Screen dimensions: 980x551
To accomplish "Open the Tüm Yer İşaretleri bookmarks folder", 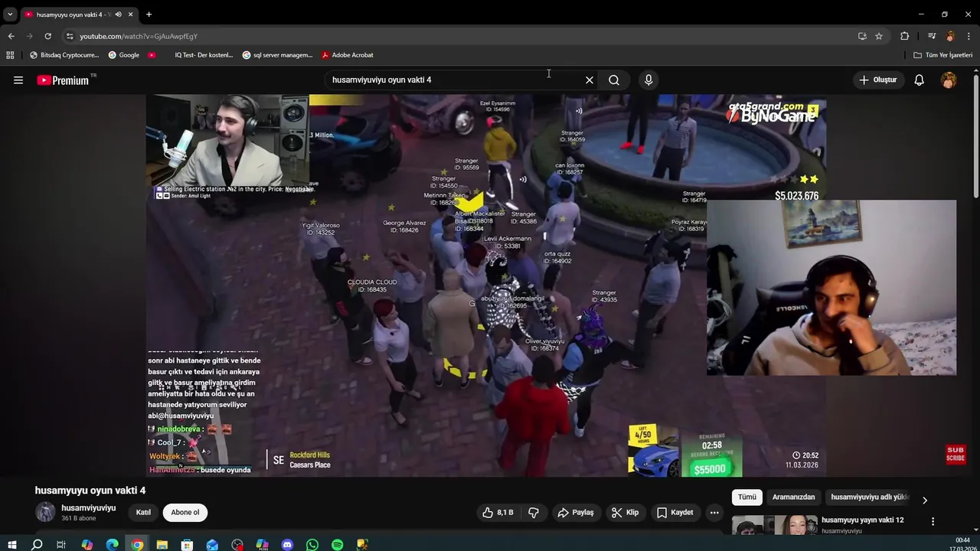I will (x=942, y=55).
